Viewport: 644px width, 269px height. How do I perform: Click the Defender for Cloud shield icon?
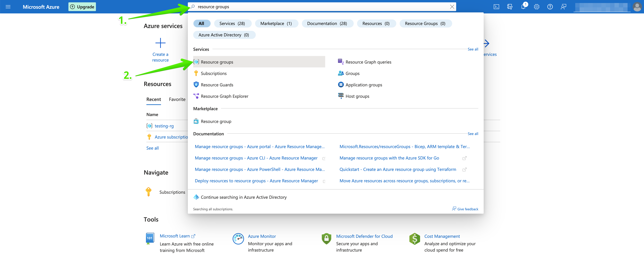pyautogui.click(x=326, y=239)
